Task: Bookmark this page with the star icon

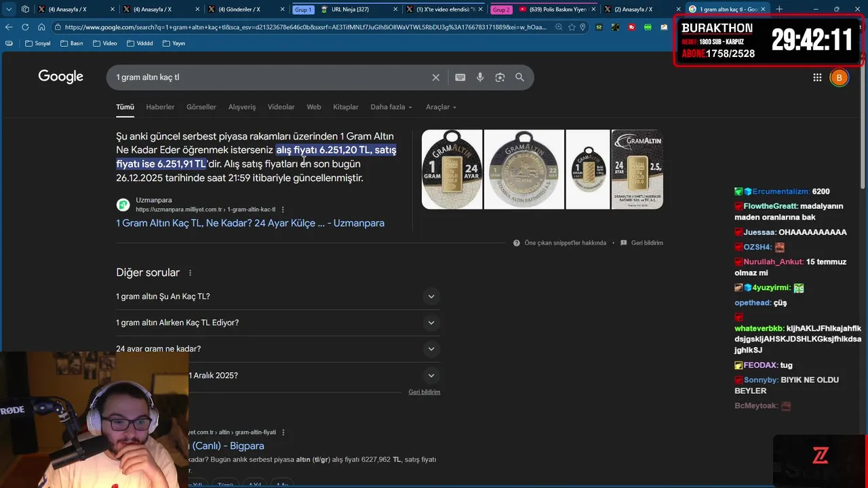Action: [572, 27]
